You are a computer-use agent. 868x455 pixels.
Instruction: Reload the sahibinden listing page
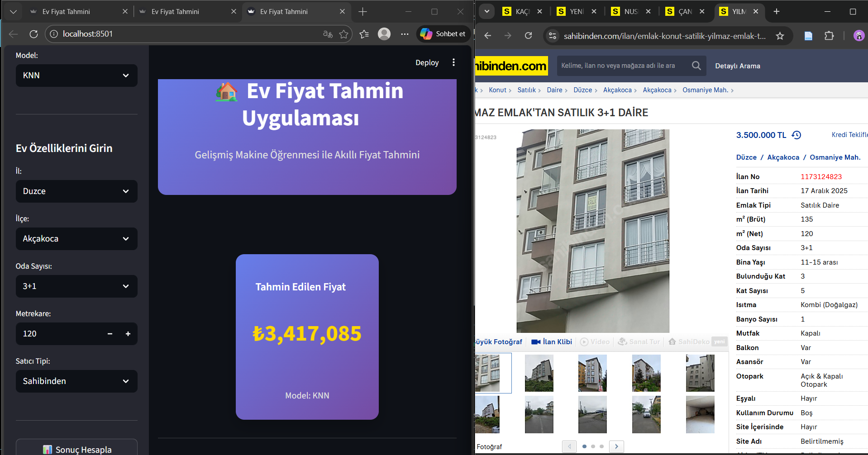(x=528, y=36)
